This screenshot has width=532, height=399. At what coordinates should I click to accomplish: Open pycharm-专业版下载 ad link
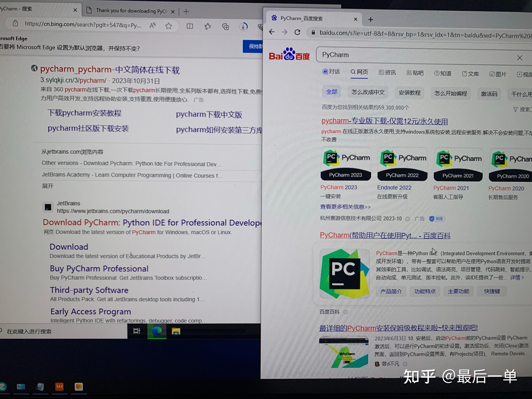point(384,121)
